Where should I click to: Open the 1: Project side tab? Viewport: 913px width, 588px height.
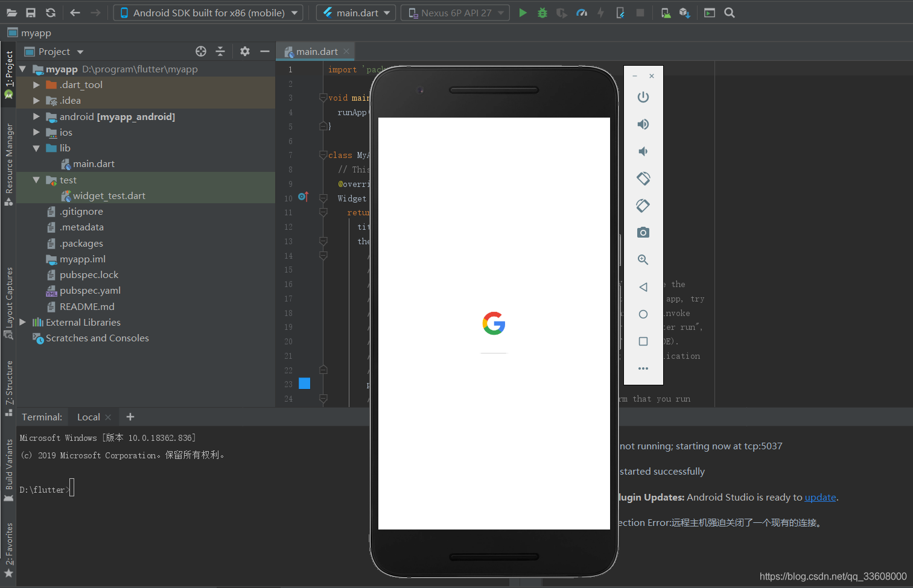pos(8,74)
